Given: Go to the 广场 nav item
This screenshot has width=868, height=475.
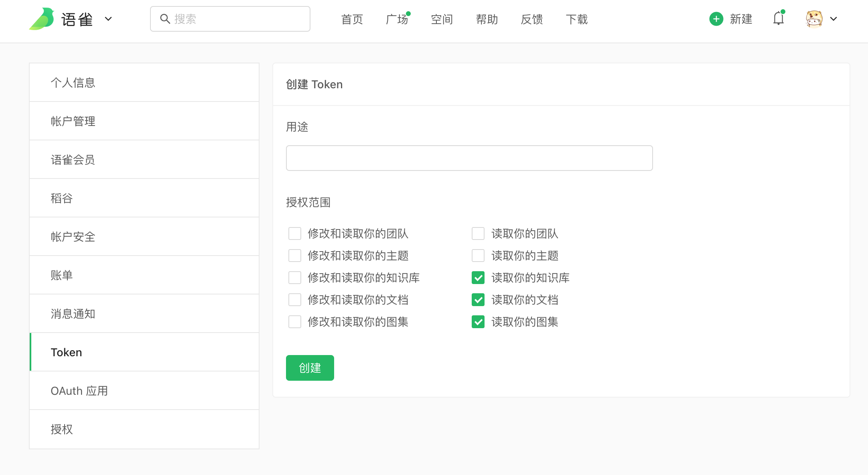Looking at the screenshot, I should 396,19.
